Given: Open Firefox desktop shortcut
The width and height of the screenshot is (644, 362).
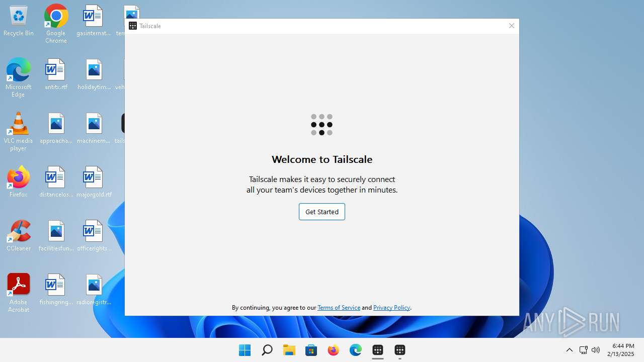Looking at the screenshot, I should click(19, 182).
